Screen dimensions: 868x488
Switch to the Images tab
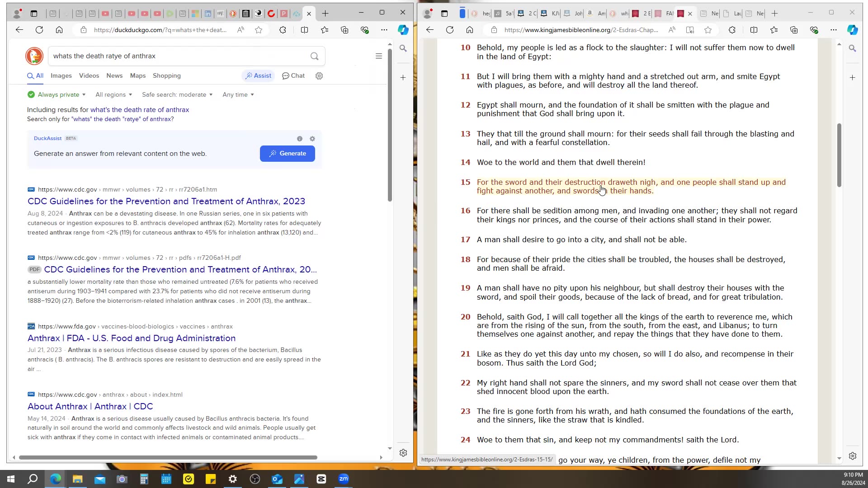coord(61,76)
